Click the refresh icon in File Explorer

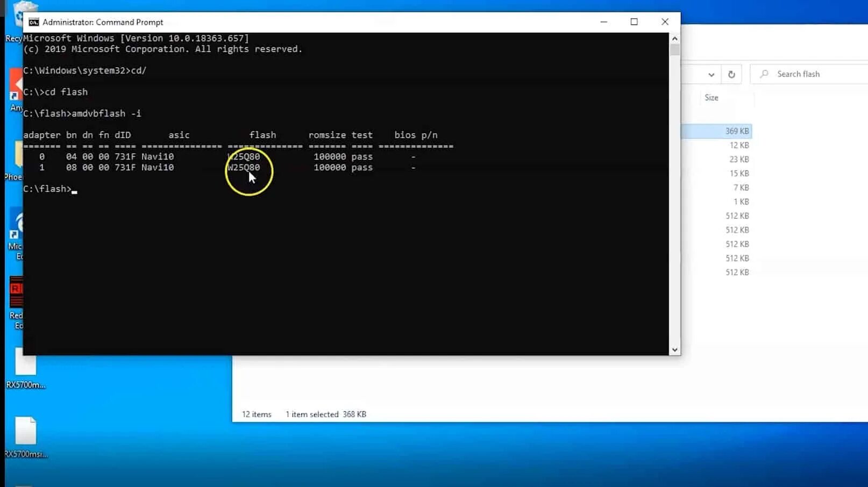[x=731, y=74]
